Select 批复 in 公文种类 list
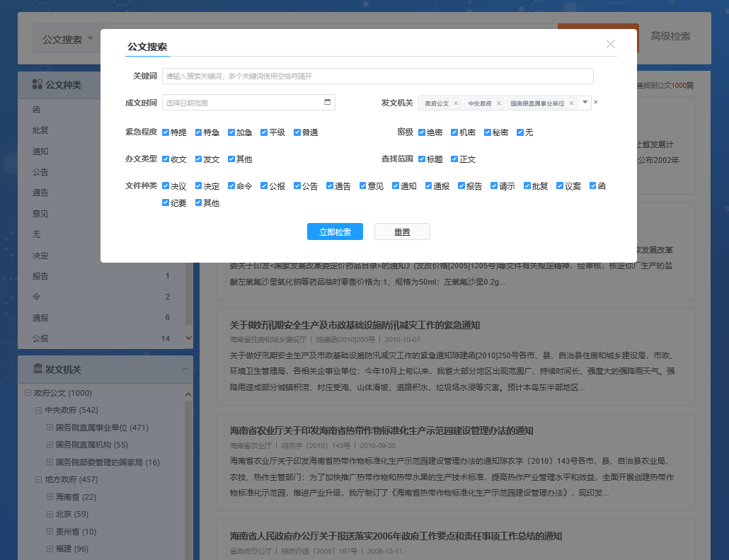The width and height of the screenshot is (729, 560). tap(40, 130)
